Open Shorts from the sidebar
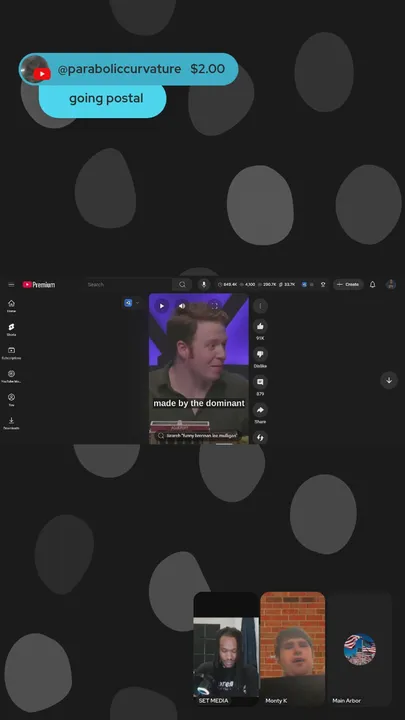Screen dimensions: 405x720 click(x=11, y=329)
